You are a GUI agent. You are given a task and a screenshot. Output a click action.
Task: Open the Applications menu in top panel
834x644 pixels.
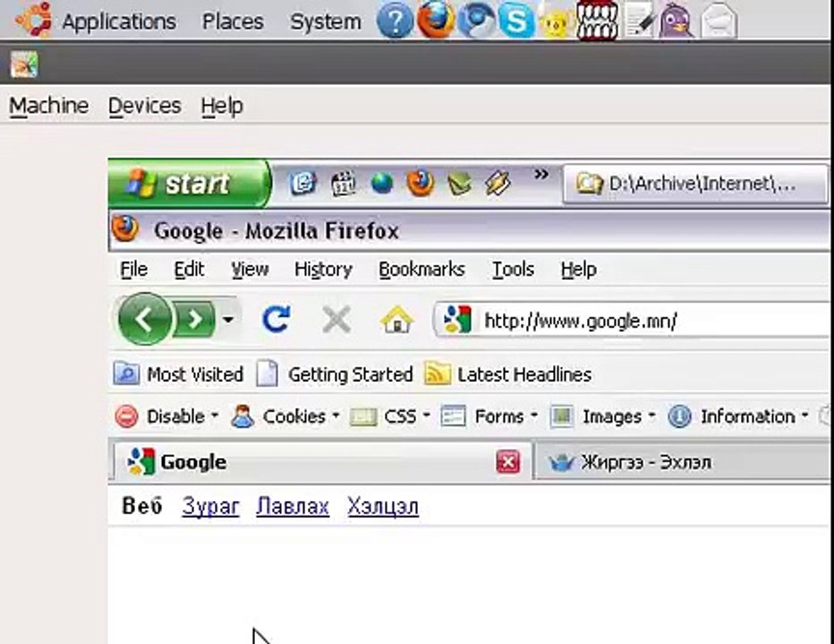[x=119, y=21]
